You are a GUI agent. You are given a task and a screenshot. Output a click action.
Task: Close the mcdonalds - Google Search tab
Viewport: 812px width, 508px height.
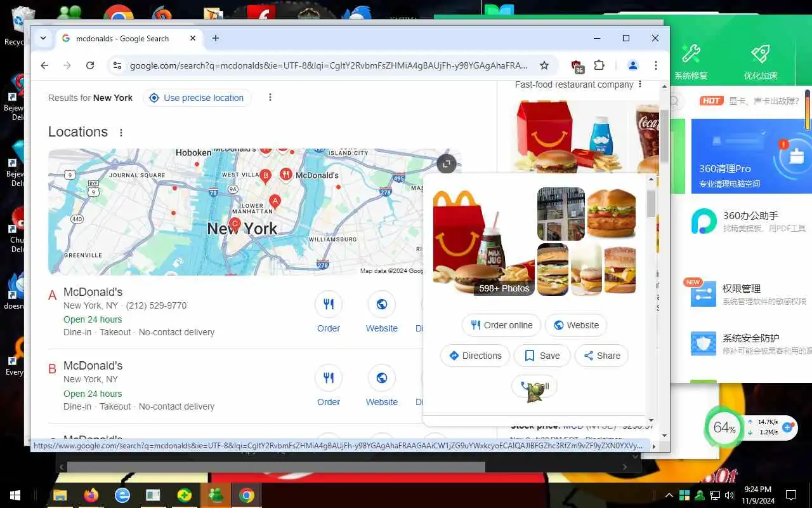coord(193,38)
